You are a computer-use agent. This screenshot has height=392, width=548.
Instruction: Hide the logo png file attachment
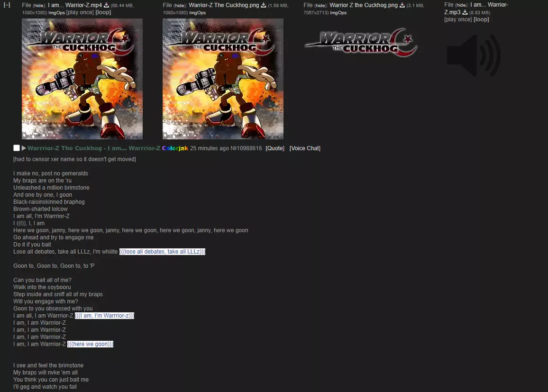[x=321, y=5]
